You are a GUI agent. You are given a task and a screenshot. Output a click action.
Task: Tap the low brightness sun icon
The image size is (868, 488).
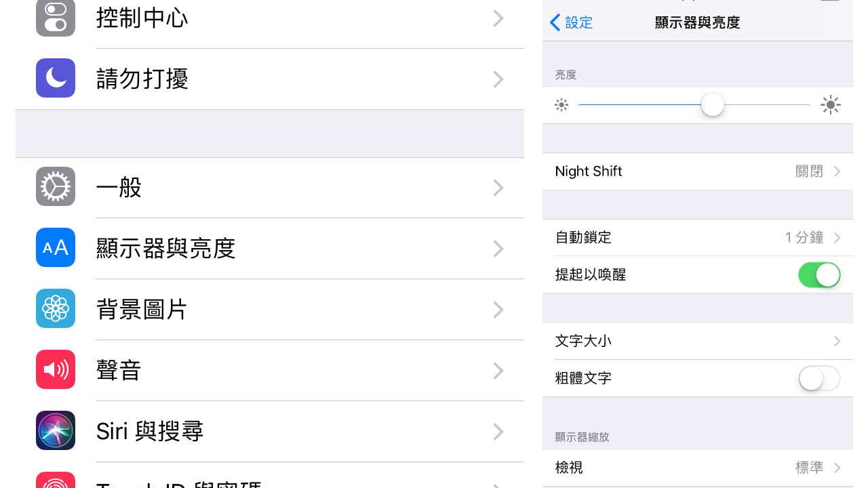(x=561, y=105)
